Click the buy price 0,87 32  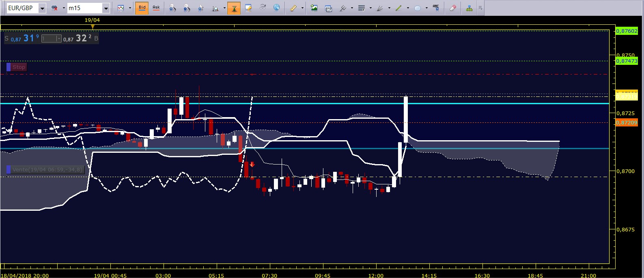(77, 38)
